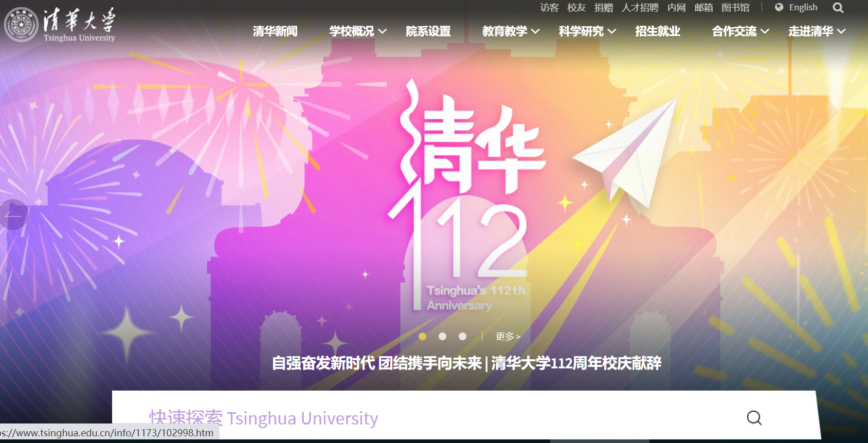Open the 112周年校庆献辞 headline
Screen dimensions: 868x443
(x=466, y=363)
